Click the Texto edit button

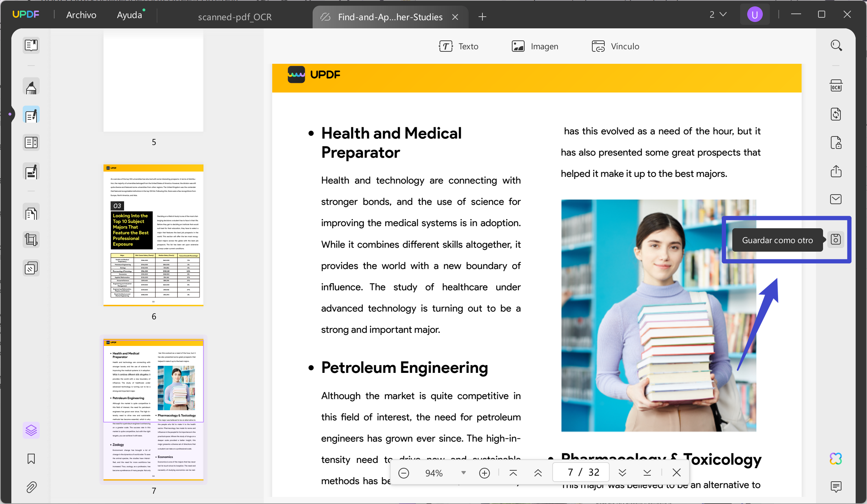[x=459, y=46]
